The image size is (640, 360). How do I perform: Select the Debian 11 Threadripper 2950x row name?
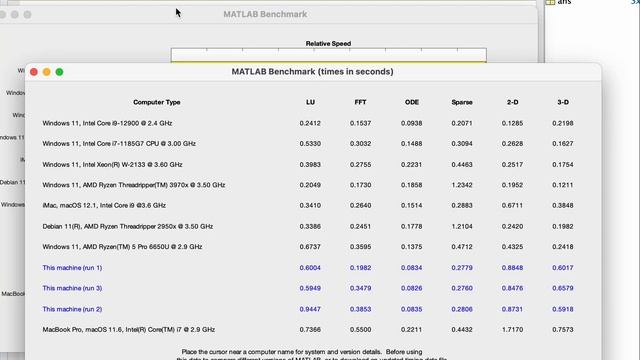coord(128,226)
